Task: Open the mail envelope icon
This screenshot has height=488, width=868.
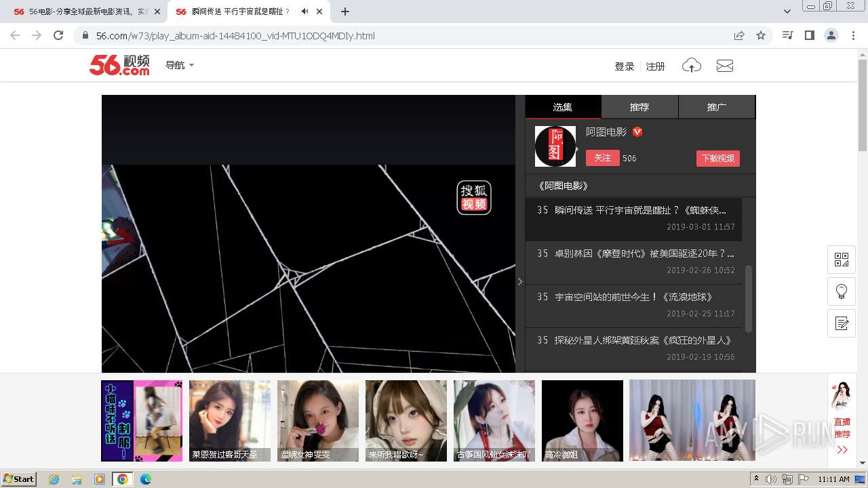Action: point(725,66)
